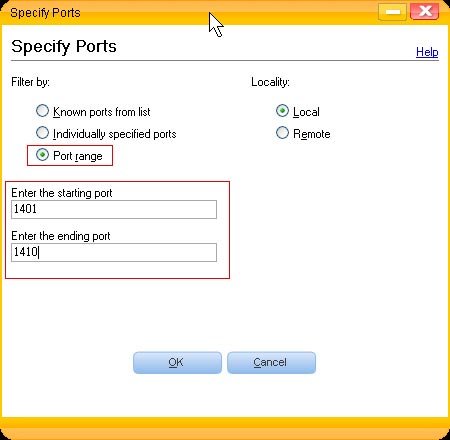Screen dimensions: 450x440
Task: Cancel the Specify Ports dialog
Action: point(271,362)
